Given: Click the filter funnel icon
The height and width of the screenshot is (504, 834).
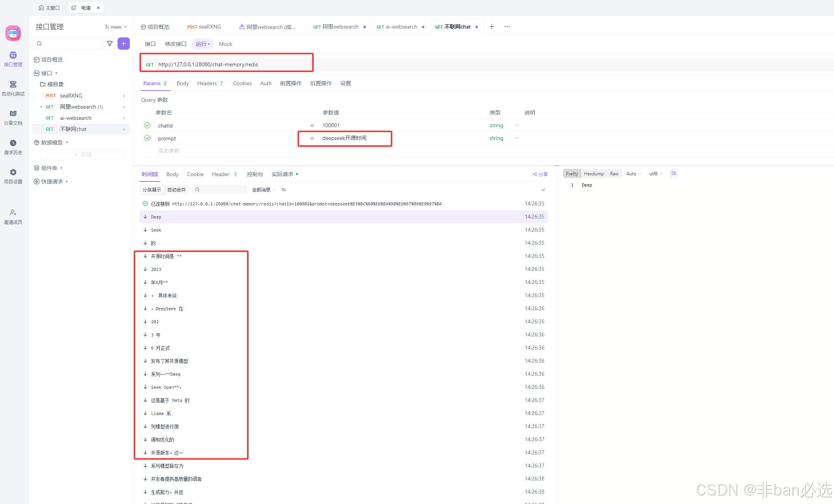Looking at the screenshot, I should (x=110, y=44).
